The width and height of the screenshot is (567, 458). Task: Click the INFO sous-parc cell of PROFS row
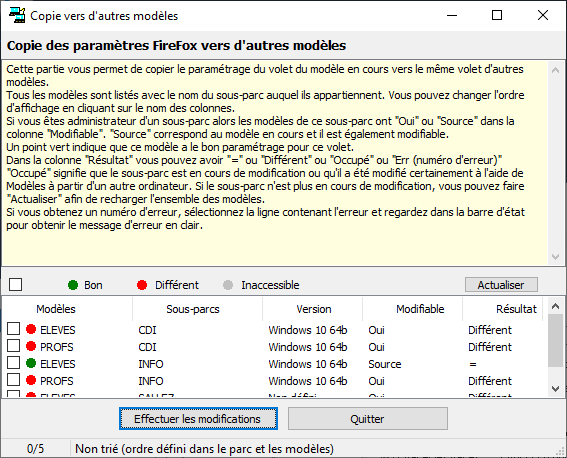151,381
